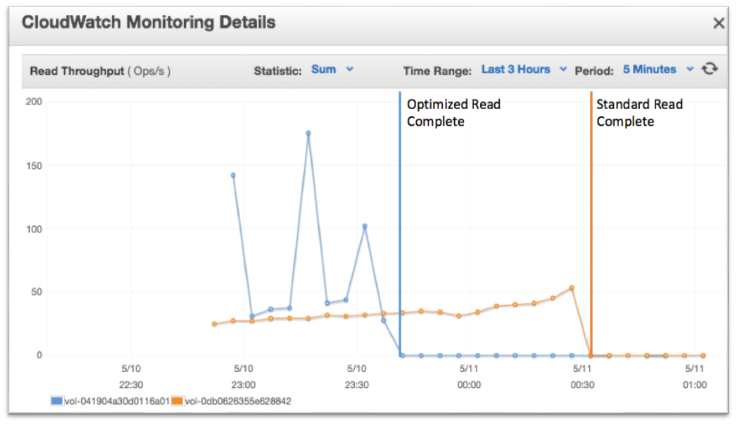The width and height of the screenshot is (736, 424).
Task: Close the CloudWatch Monitoring Details dialog
Action: click(x=718, y=23)
